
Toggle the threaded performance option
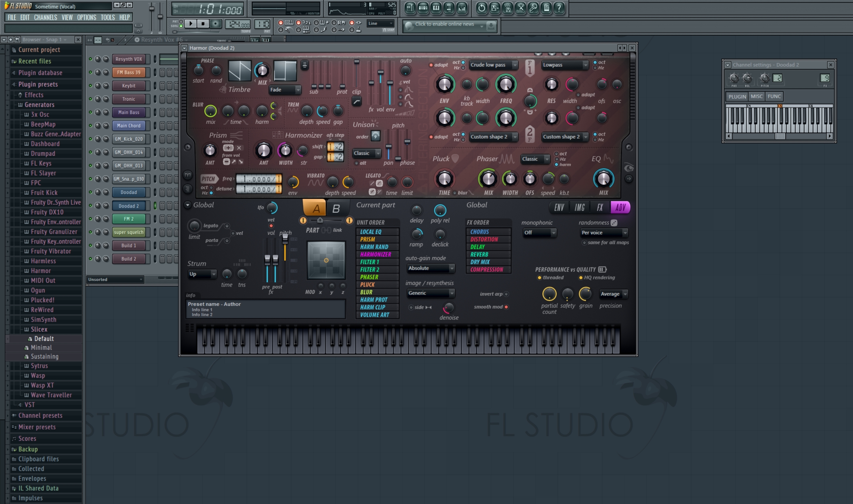pyautogui.click(x=539, y=278)
